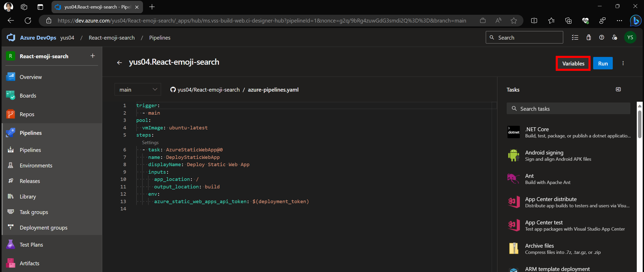Screen dimensions: 644x272
Task: Click the Task groups icon
Action: coord(11,212)
